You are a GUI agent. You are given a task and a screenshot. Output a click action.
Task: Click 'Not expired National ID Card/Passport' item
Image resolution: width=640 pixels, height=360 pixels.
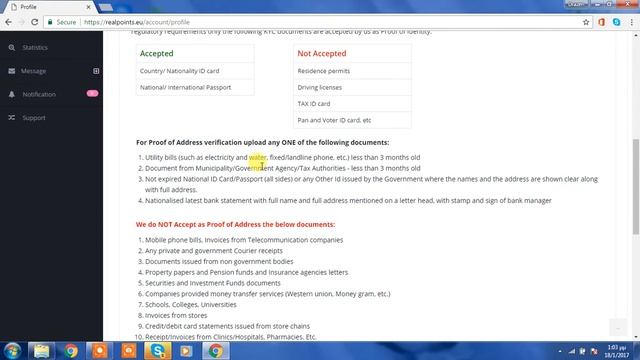point(371,184)
